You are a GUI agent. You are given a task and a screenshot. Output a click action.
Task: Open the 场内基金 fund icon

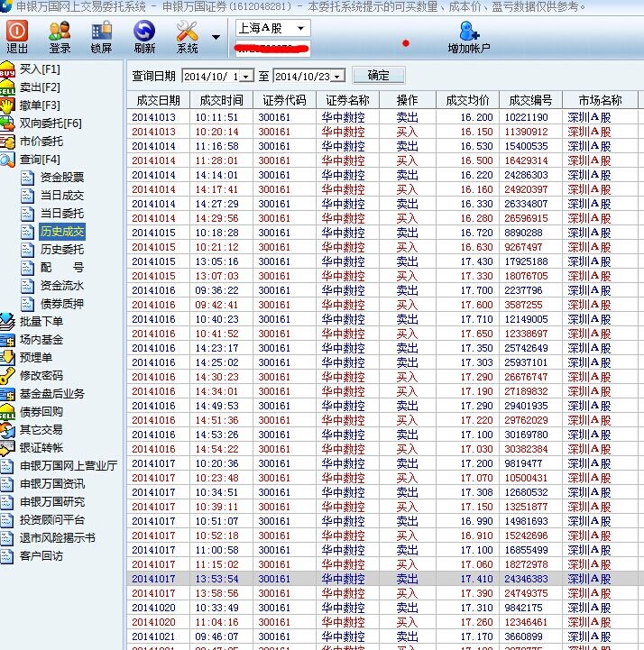[x=7, y=340]
